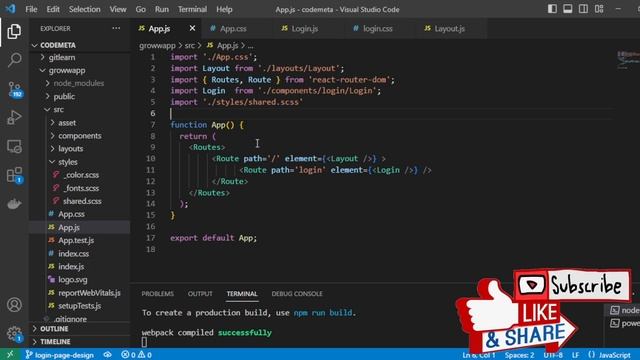Switch to the DEBUG CONSOLE tab
Image resolution: width=640 pixels, height=360 pixels.
point(297,293)
